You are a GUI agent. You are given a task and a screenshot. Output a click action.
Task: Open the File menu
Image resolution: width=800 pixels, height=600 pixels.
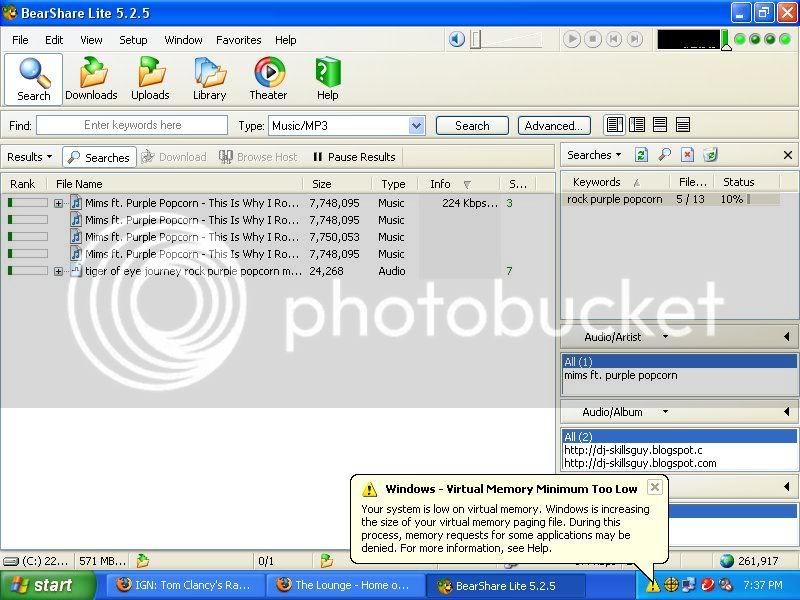point(20,40)
